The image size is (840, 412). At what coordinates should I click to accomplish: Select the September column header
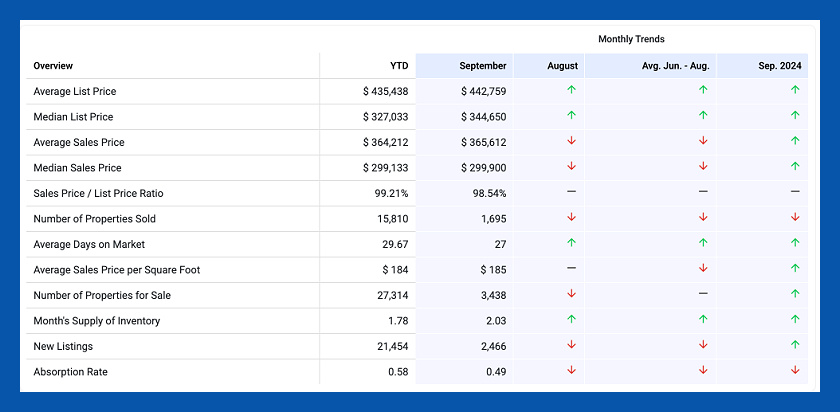click(x=482, y=66)
